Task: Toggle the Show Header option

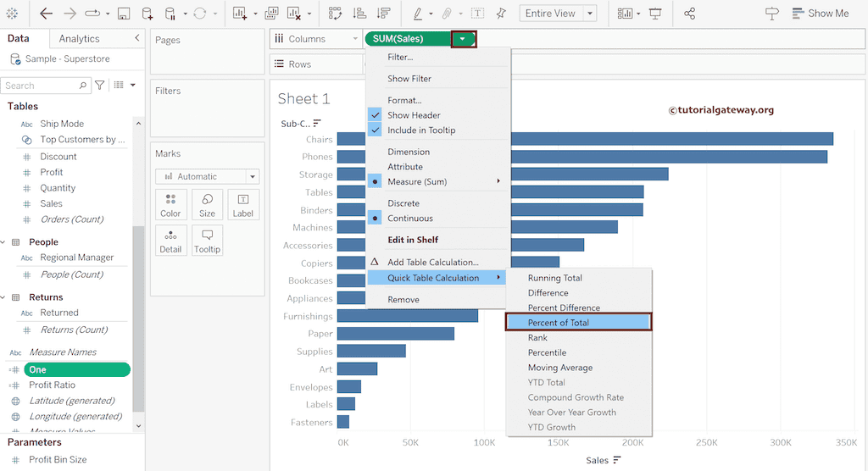Action: (x=414, y=115)
